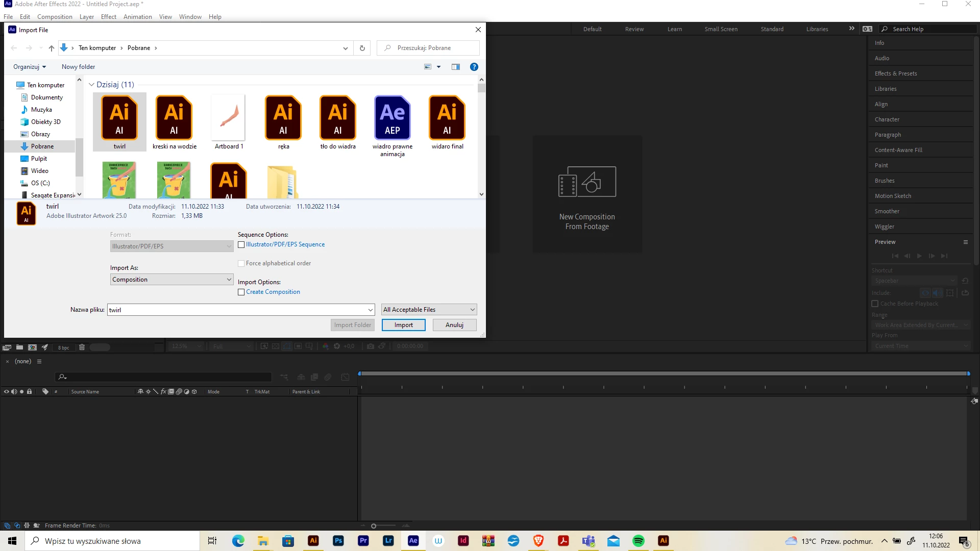The width and height of the screenshot is (980, 551).
Task: Click the help question mark icon
Action: coord(474,67)
